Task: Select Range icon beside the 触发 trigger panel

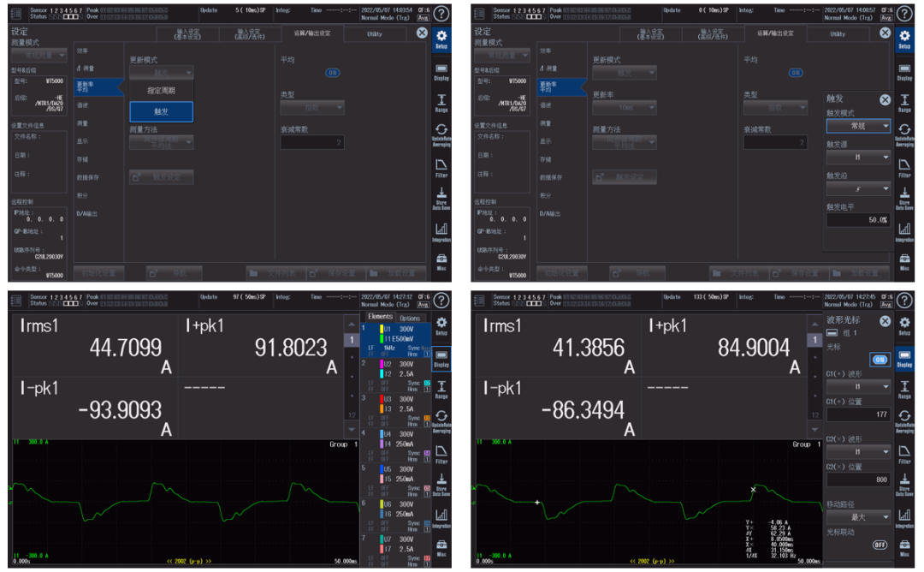Action: pyautogui.click(x=904, y=104)
